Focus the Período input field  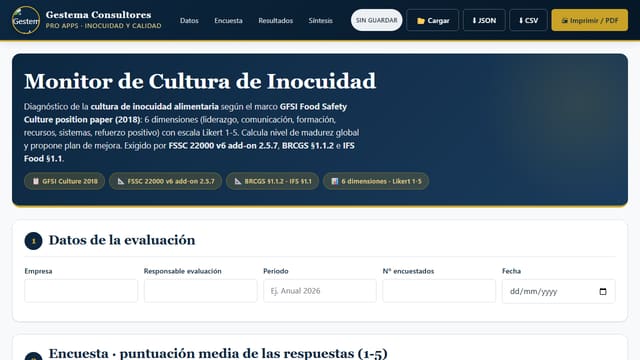pyautogui.click(x=320, y=291)
